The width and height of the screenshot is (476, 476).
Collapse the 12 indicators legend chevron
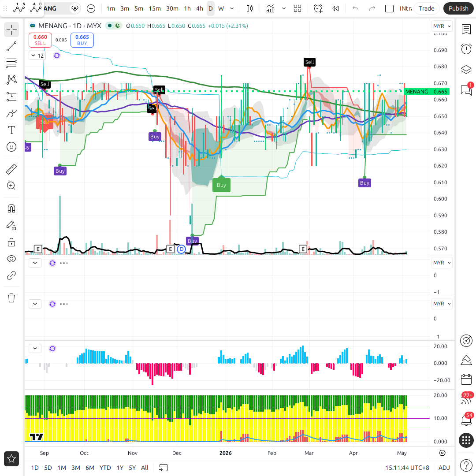pyautogui.click(x=33, y=56)
